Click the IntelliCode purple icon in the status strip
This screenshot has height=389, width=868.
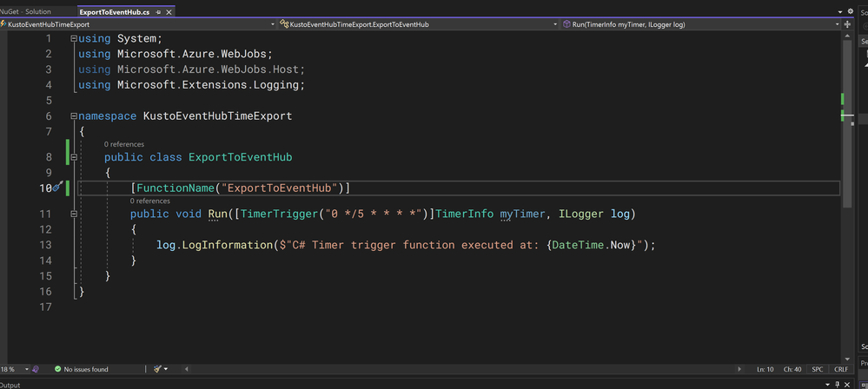[x=36, y=369]
